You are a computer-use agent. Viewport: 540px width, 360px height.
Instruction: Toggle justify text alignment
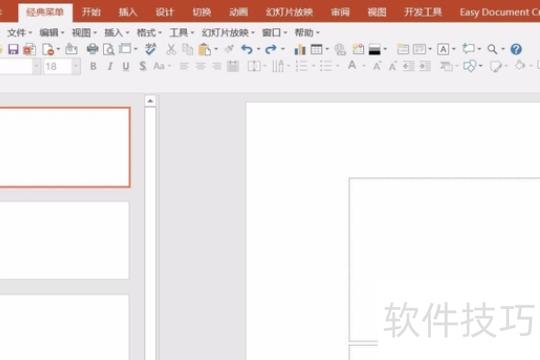(x=233, y=66)
